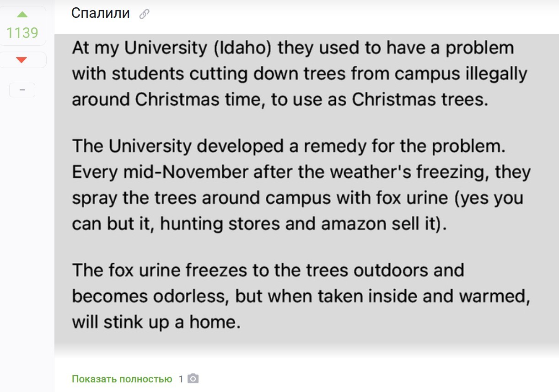Click the camera icon below the image
This screenshot has width=559, height=392.
tap(193, 379)
